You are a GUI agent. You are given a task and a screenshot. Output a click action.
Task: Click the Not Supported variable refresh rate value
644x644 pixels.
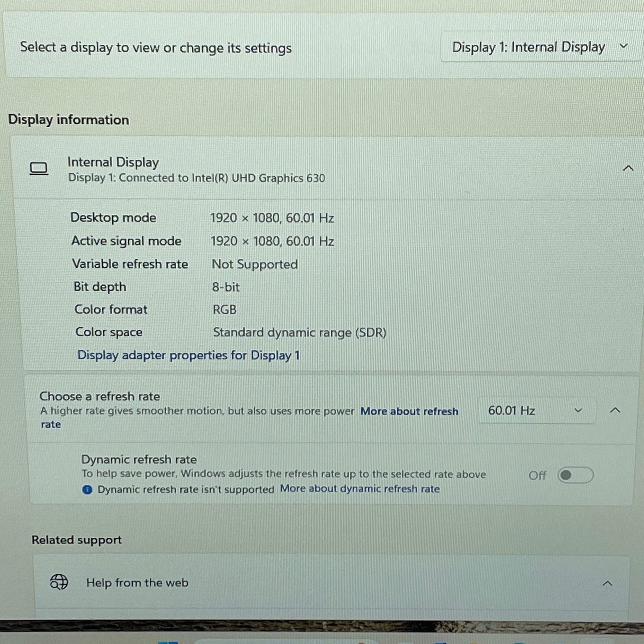coord(255,264)
